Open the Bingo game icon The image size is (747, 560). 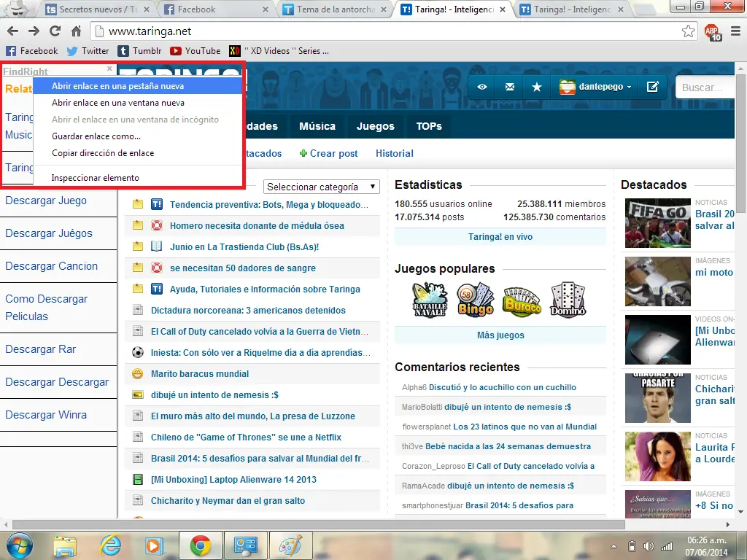click(475, 300)
